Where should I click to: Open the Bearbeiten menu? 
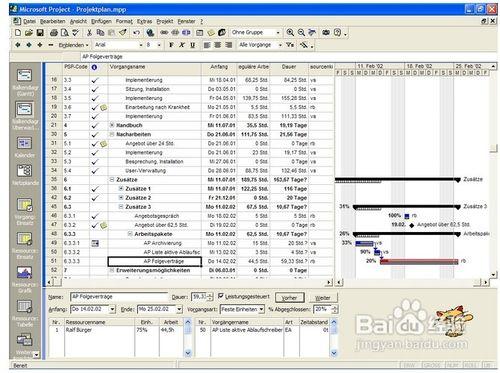[x=52, y=21]
